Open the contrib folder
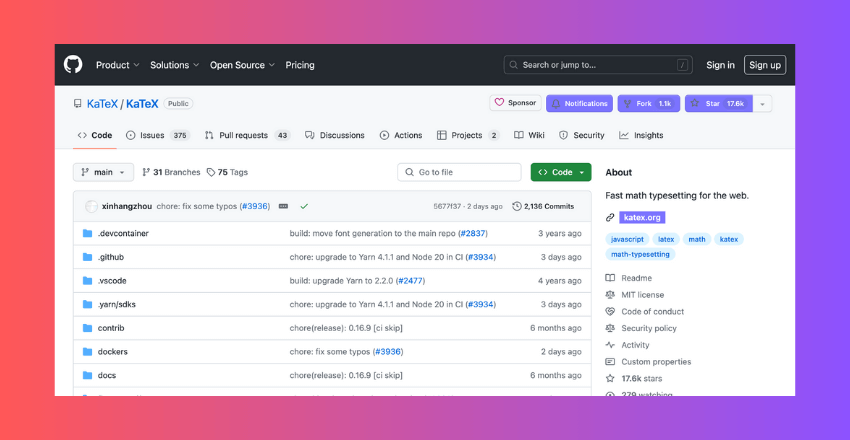850x440 pixels. [111, 328]
